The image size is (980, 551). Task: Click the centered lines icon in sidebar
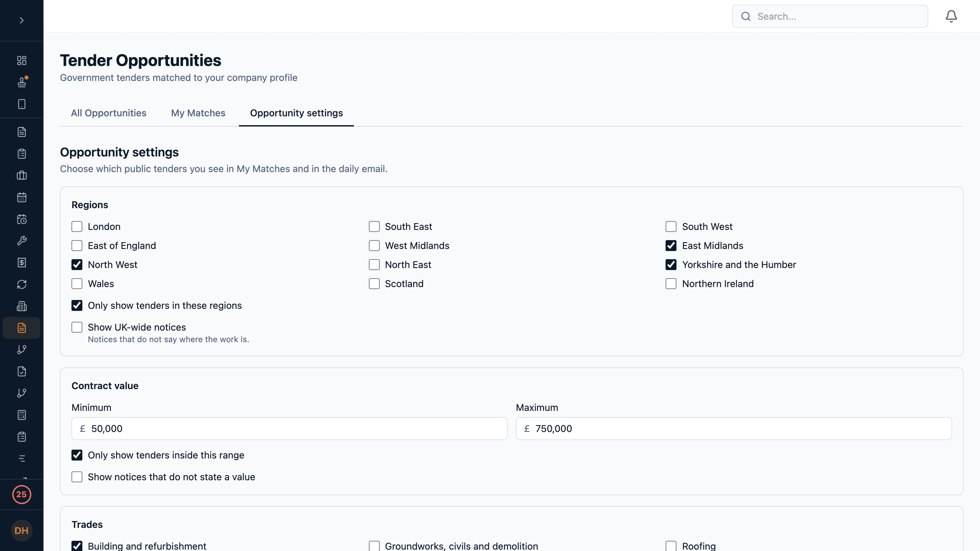click(x=22, y=458)
